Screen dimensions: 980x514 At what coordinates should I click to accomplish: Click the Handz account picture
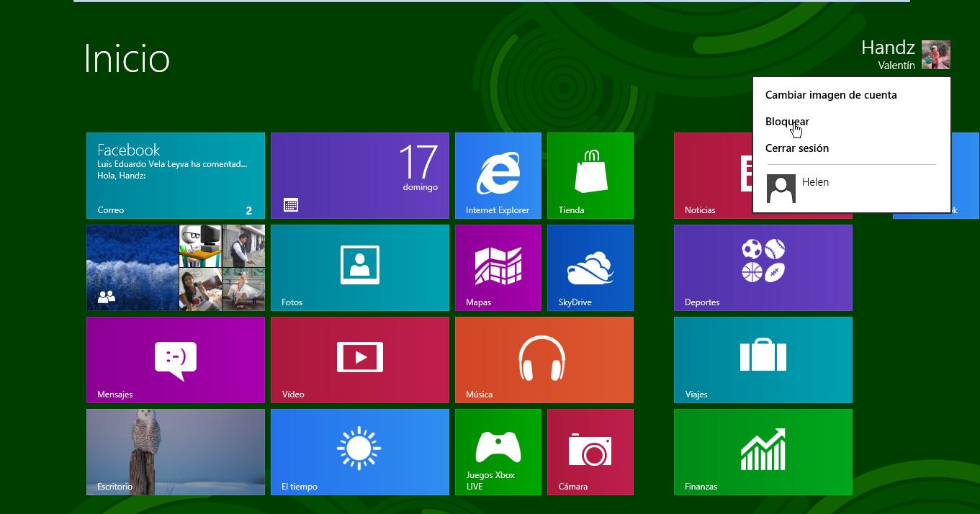pos(935,55)
